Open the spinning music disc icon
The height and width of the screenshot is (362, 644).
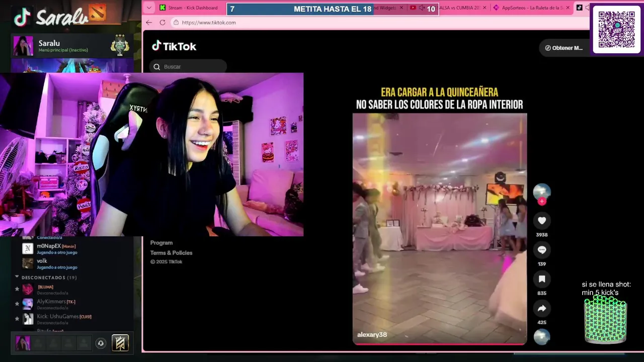pyautogui.click(x=542, y=336)
